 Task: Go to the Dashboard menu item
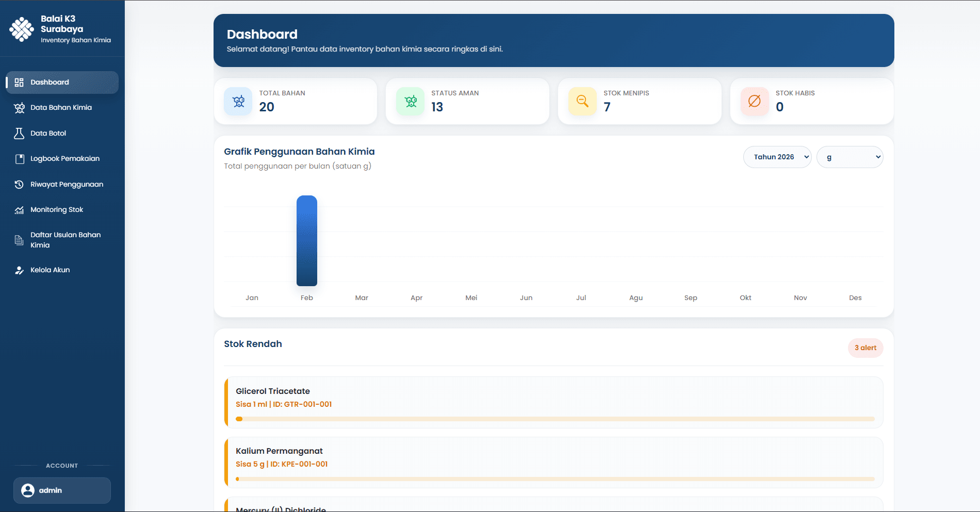(x=62, y=82)
